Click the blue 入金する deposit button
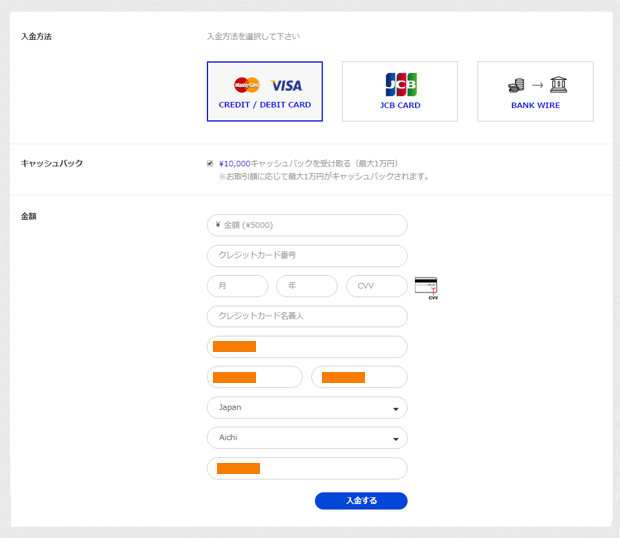620x538 pixels. tap(361, 500)
